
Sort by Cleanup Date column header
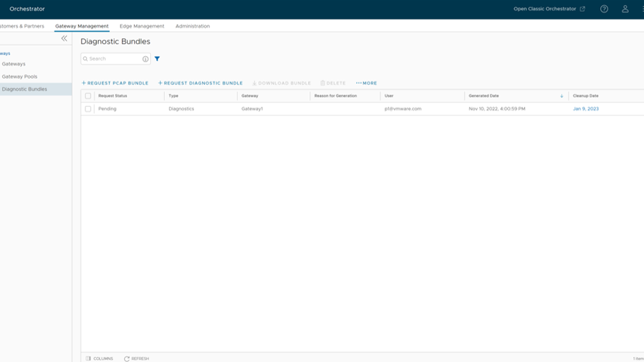click(x=586, y=95)
